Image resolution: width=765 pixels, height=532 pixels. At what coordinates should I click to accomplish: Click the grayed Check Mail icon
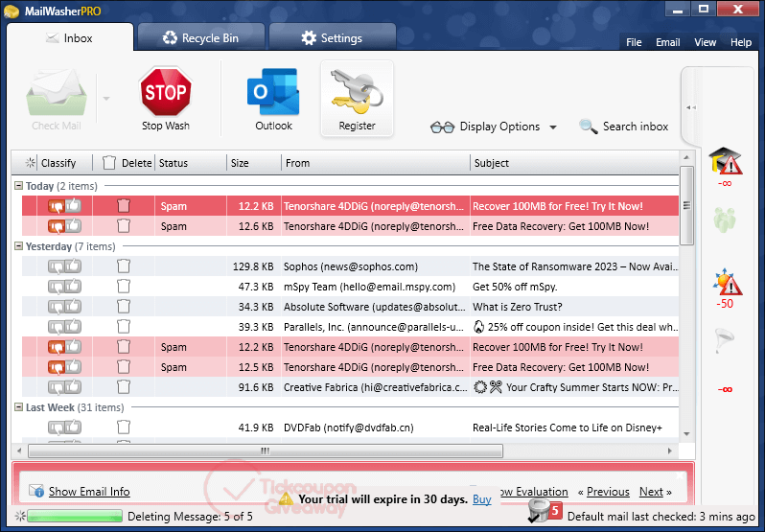pos(57,93)
